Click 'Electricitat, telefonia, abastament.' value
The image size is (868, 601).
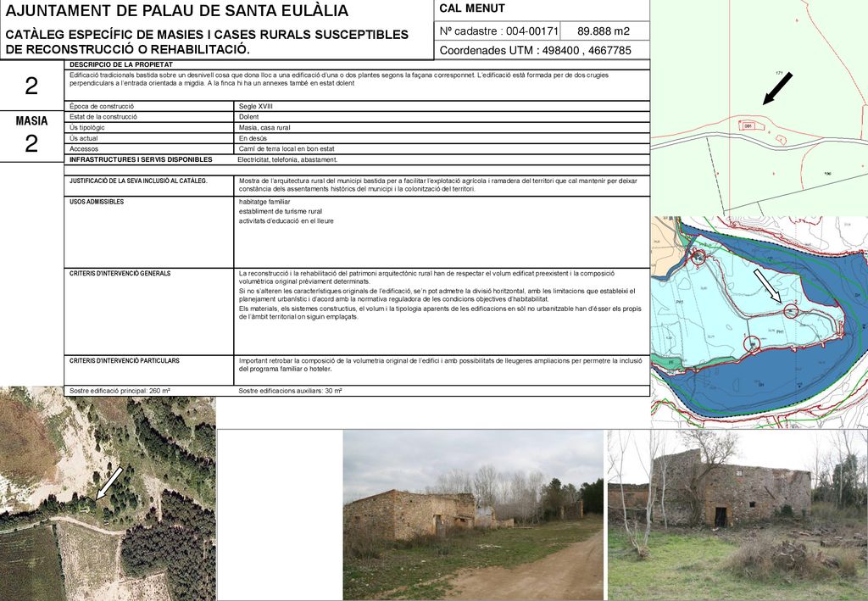[288, 159]
